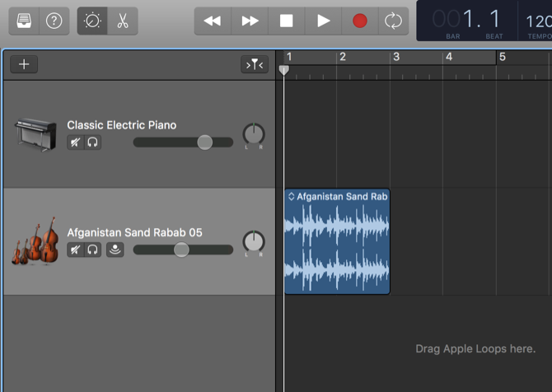The width and height of the screenshot is (552, 392).
Task: Start playback with the Play button
Action: [x=323, y=21]
